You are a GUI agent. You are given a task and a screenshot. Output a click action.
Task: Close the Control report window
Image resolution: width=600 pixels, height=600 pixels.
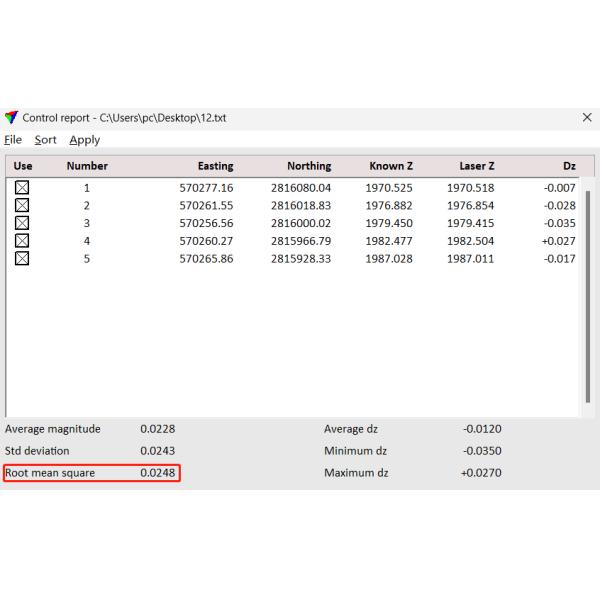coord(587,118)
